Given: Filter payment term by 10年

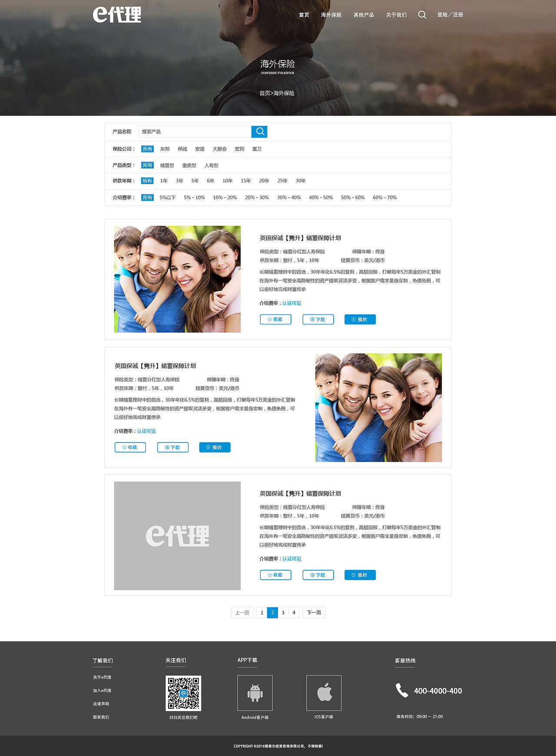Looking at the screenshot, I should click(228, 181).
